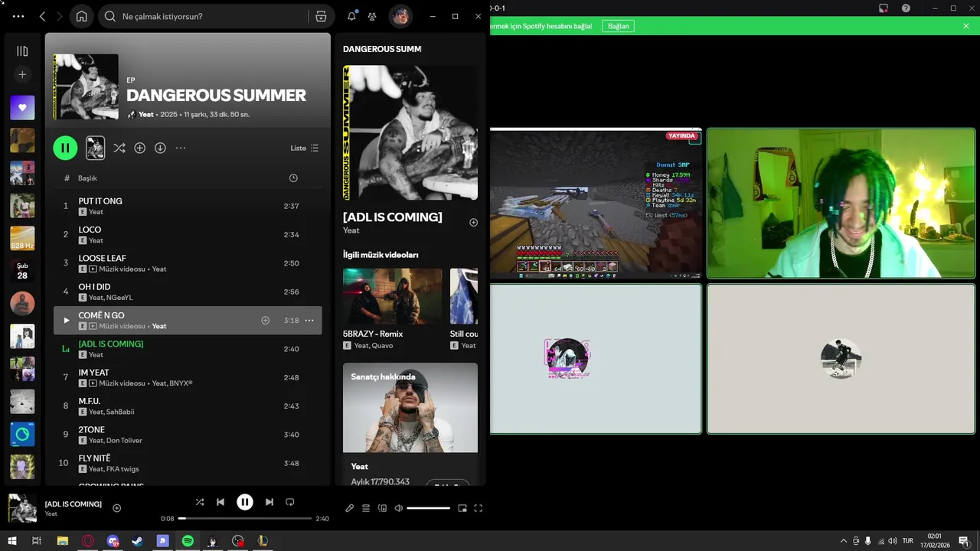
Task: Open more options for the album
Action: coord(181,148)
